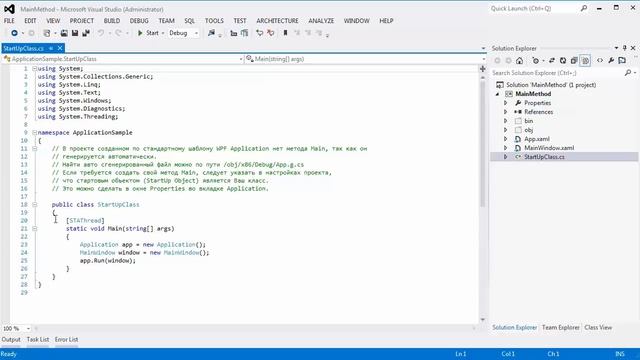Image resolution: width=640 pixels, height=360 pixels.
Task: Click Sync with Active Document icon
Action: pyautogui.click(x=552, y=61)
